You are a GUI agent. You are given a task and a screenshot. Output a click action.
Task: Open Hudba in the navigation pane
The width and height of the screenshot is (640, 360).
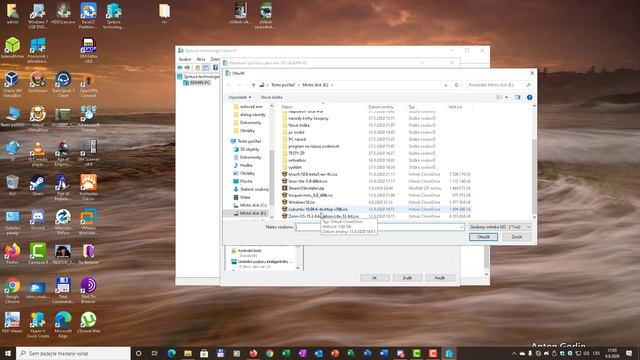coord(242,165)
